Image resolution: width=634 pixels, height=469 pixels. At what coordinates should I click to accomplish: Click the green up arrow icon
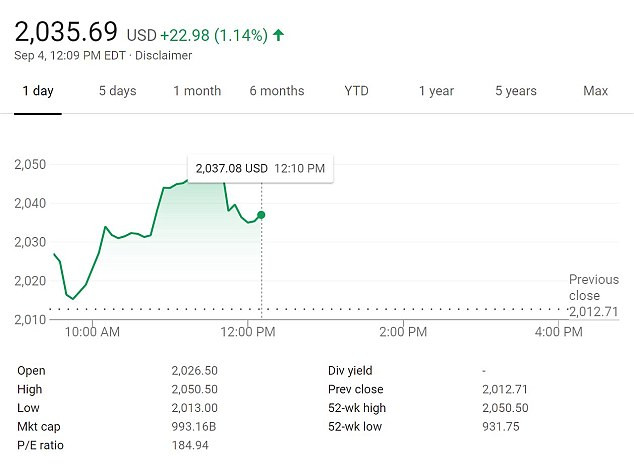point(278,35)
